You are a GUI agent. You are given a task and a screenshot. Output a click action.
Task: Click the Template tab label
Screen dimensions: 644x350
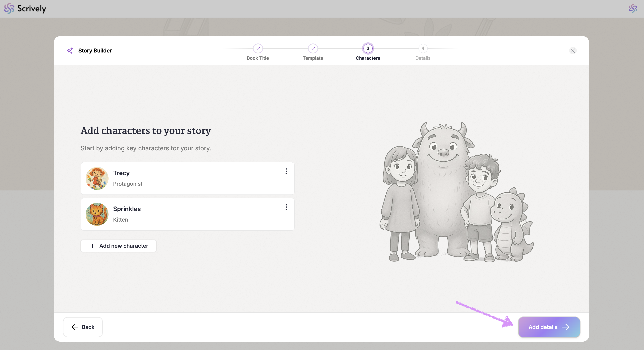(313, 58)
